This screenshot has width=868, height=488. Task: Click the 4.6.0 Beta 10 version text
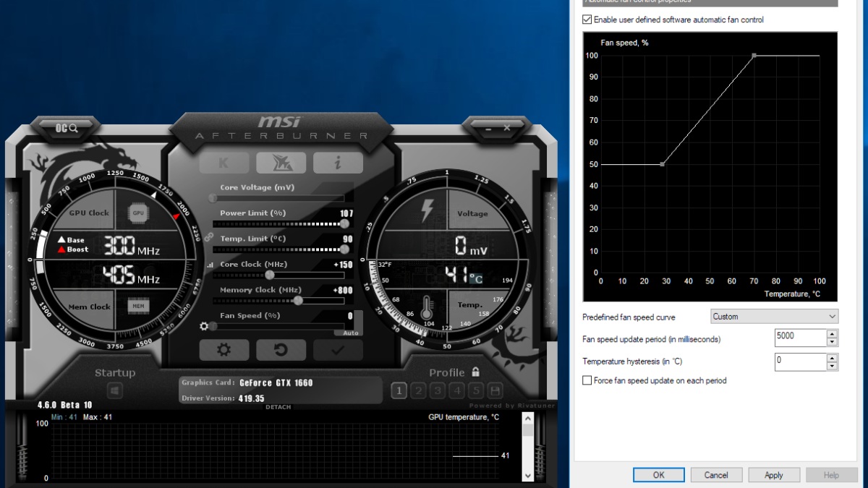65,405
